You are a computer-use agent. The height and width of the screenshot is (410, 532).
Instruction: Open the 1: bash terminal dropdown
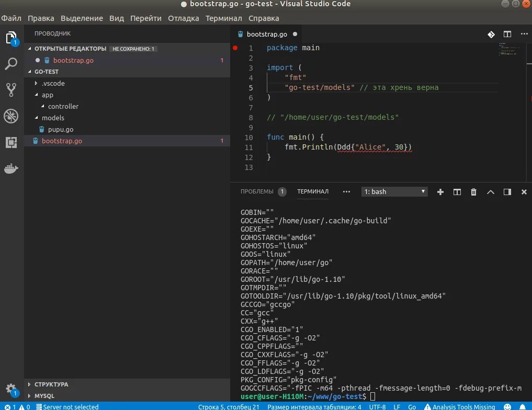pyautogui.click(x=394, y=191)
